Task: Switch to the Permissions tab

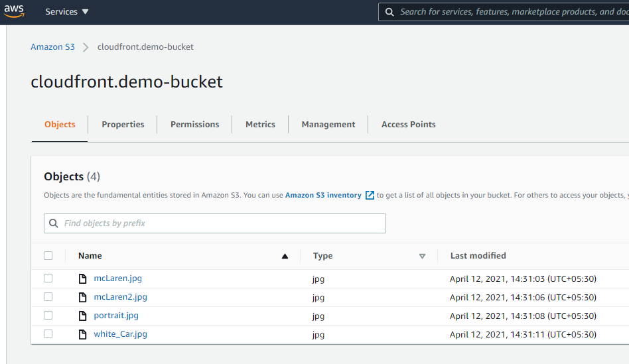Action: point(194,125)
